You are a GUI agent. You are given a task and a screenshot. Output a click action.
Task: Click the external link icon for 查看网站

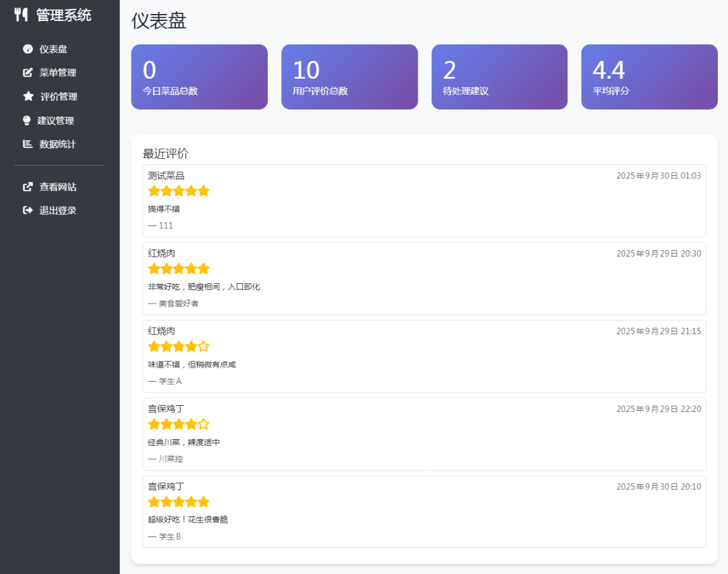(x=27, y=187)
